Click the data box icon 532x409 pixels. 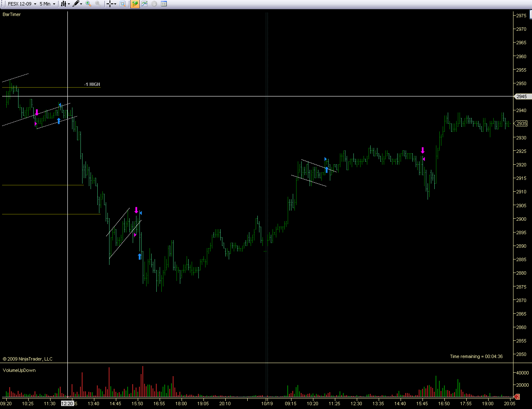[x=123, y=4]
